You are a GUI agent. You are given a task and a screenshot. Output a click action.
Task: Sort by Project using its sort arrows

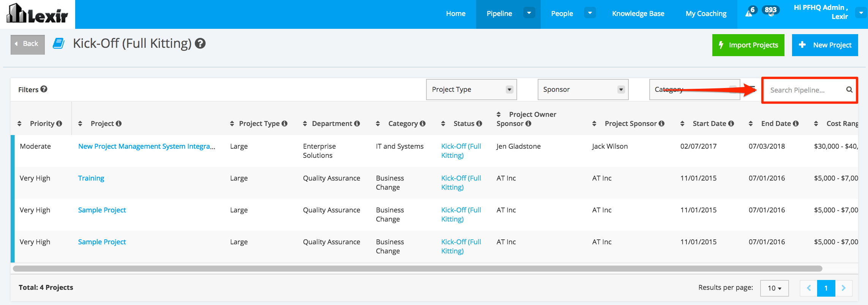coord(80,124)
